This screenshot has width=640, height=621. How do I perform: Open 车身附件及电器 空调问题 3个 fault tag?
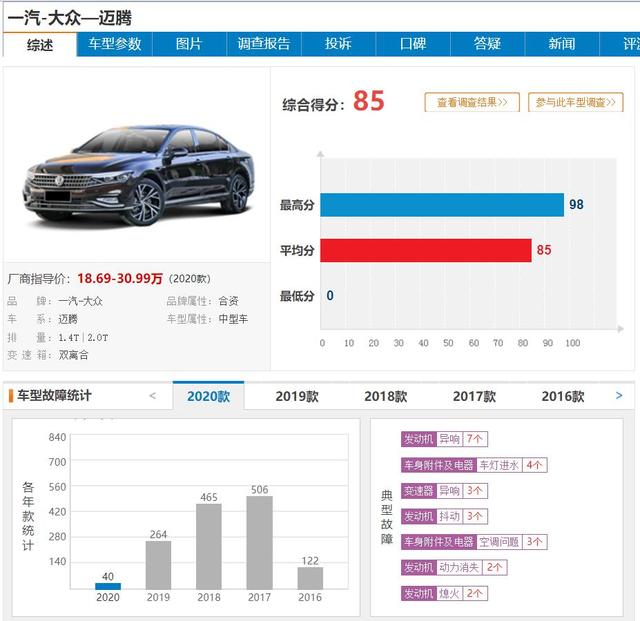coord(474,542)
